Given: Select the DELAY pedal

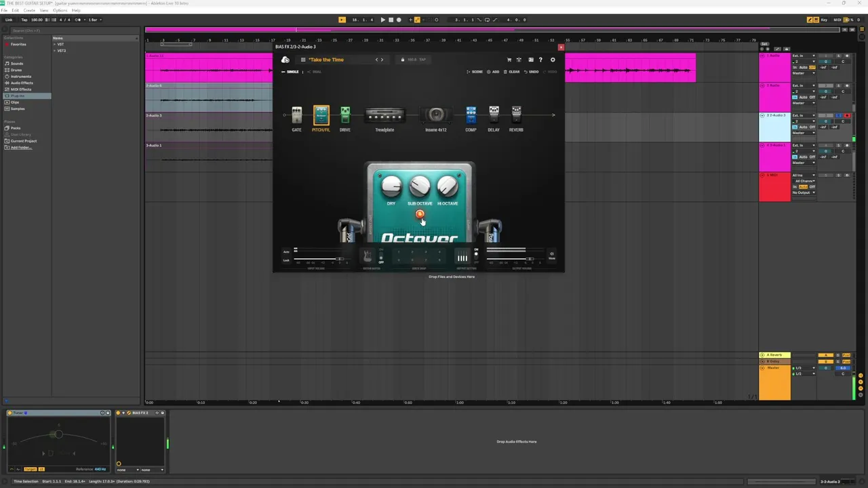Looking at the screenshot, I should pos(494,116).
